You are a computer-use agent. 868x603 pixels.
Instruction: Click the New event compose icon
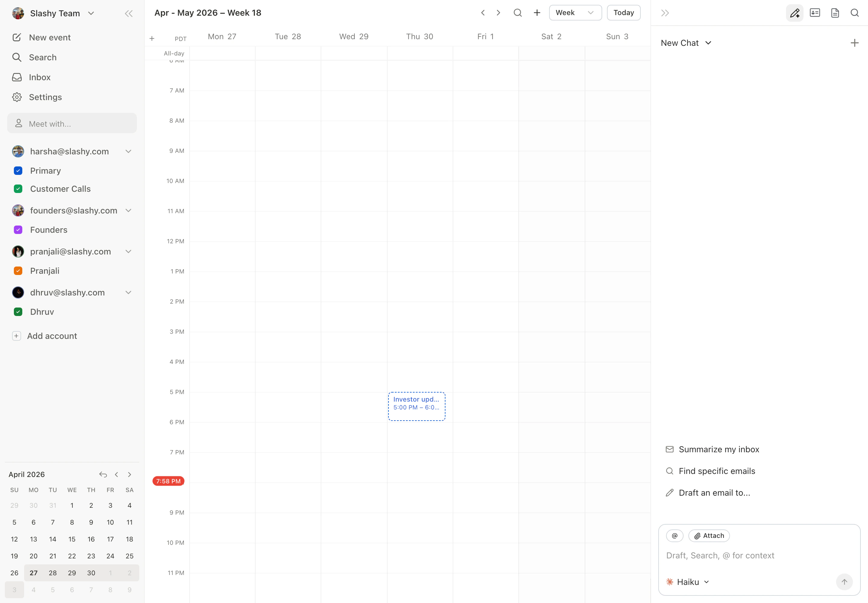click(x=17, y=37)
